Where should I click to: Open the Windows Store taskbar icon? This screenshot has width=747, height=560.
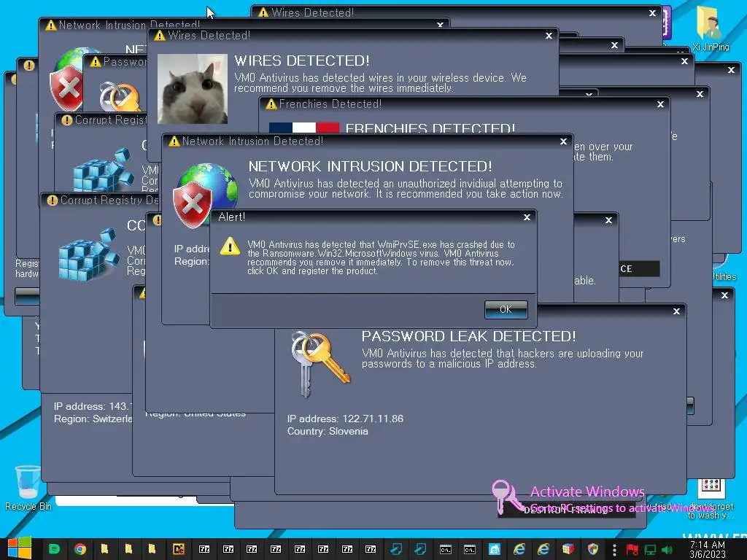point(494,549)
